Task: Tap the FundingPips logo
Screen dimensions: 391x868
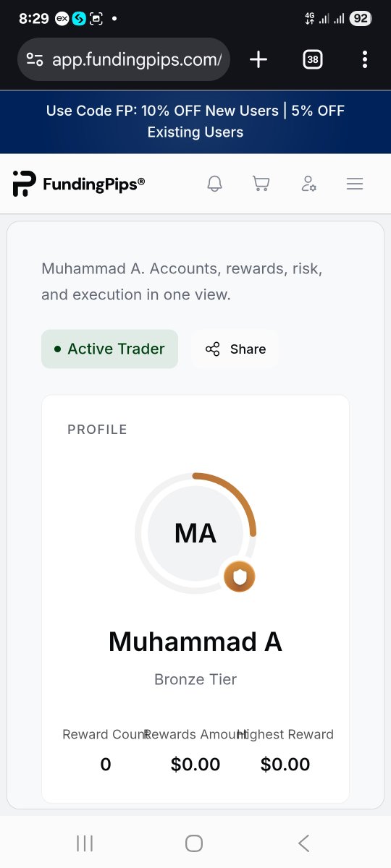Action: [x=79, y=184]
